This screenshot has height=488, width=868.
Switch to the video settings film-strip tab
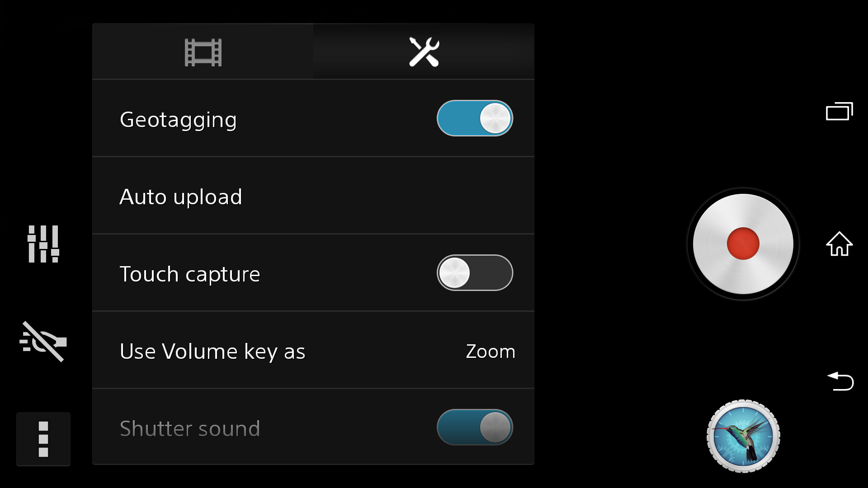(x=203, y=52)
